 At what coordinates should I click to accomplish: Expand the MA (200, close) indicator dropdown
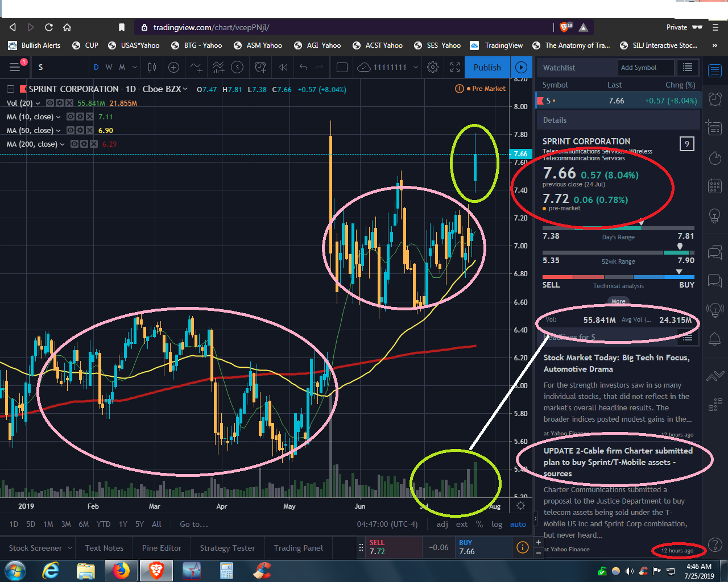(x=63, y=144)
